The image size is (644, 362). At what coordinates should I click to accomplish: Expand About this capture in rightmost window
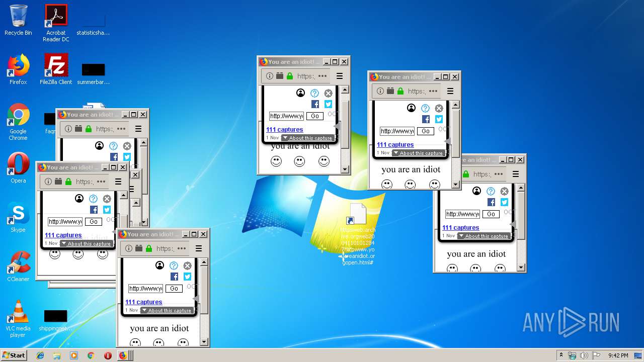click(x=483, y=236)
